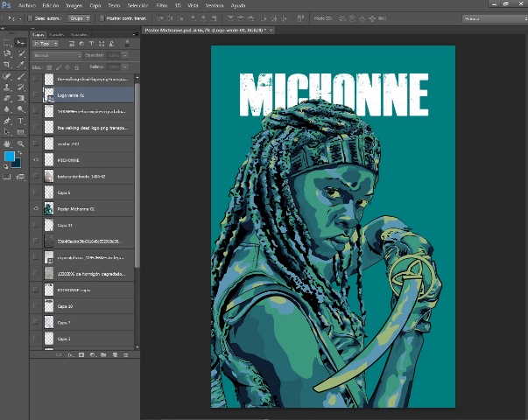The width and height of the screenshot is (528, 420).
Task: Open the layer filter Tipo dropdown
Action: click(x=46, y=44)
